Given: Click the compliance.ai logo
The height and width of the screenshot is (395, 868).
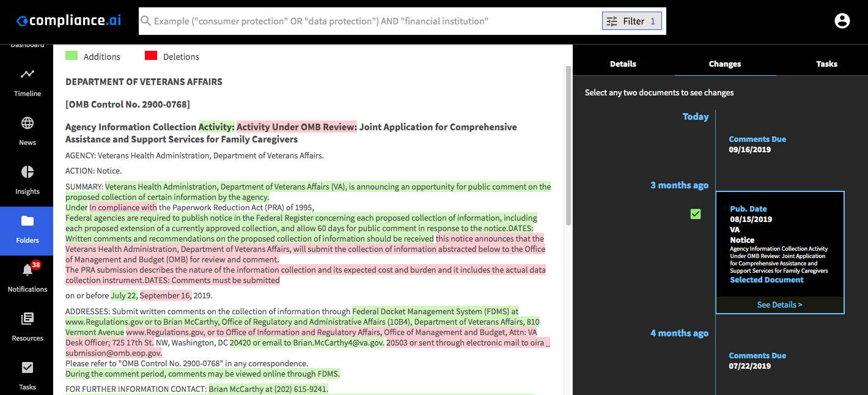Looking at the screenshot, I should tap(68, 21).
